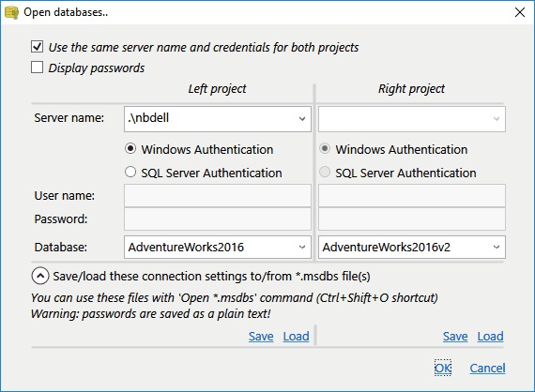Click Save link under right project
This screenshot has height=392, width=535.
(455, 337)
